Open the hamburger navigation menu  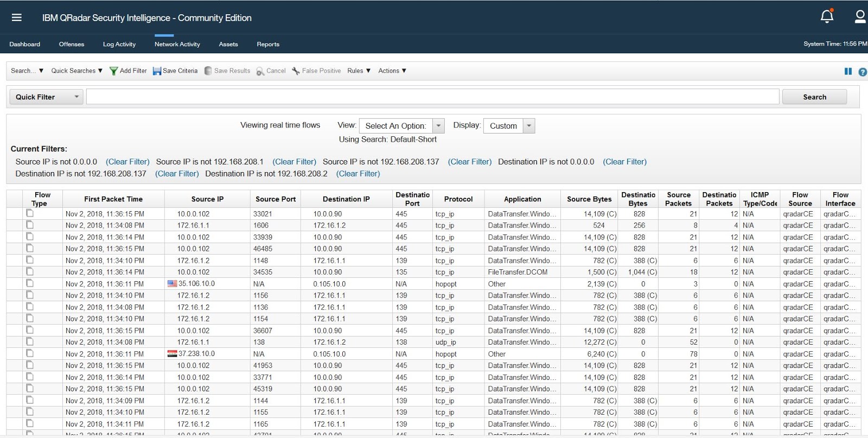point(17,17)
